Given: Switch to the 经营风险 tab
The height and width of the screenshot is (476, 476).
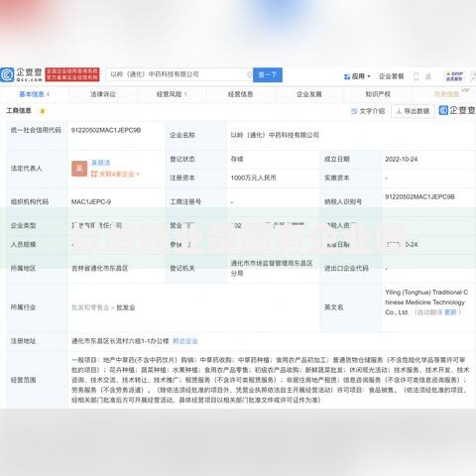Looking at the screenshot, I should [x=172, y=94].
